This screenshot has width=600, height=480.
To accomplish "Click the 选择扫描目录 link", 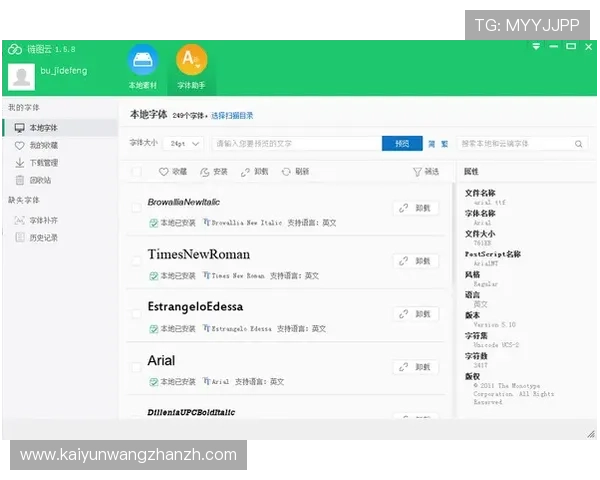I will [232, 116].
